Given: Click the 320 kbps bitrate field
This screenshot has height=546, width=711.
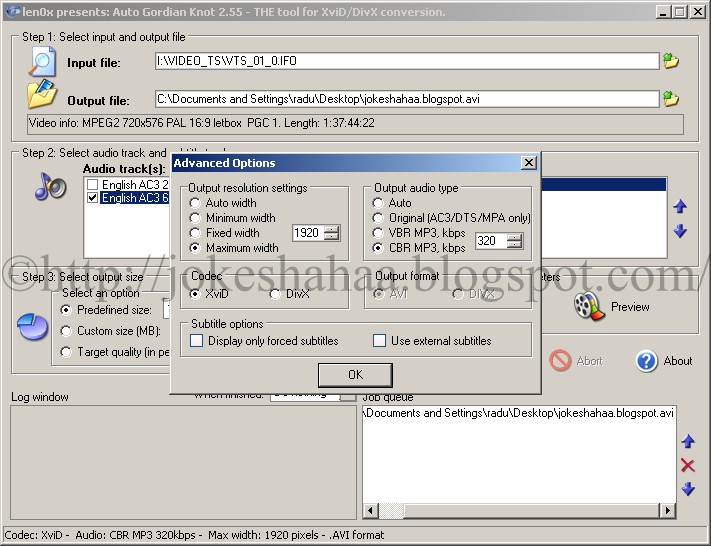Looking at the screenshot, I should tap(491, 240).
